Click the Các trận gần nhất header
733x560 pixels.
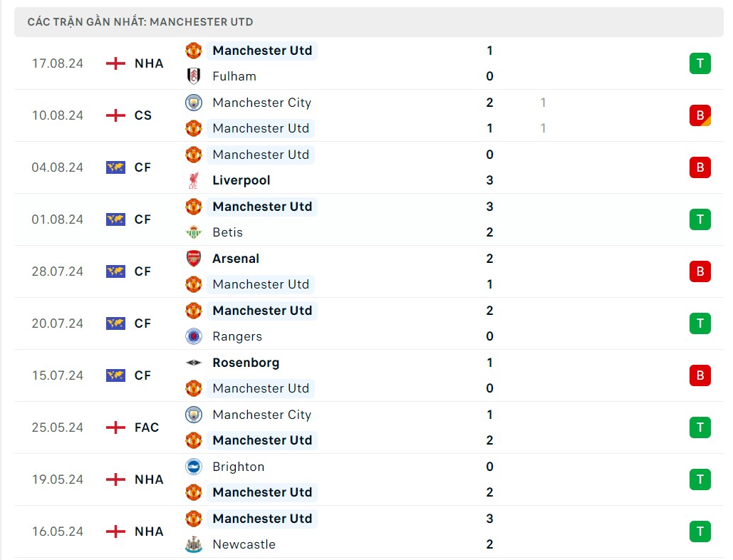point(140,22)
